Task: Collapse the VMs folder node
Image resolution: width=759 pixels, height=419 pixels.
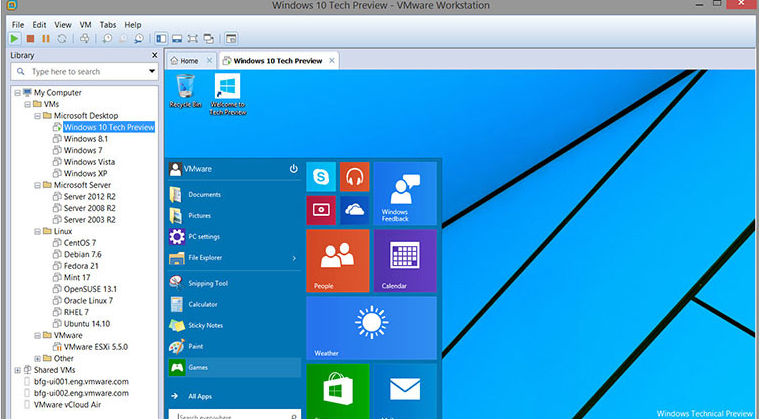Action: pos(28,104)
